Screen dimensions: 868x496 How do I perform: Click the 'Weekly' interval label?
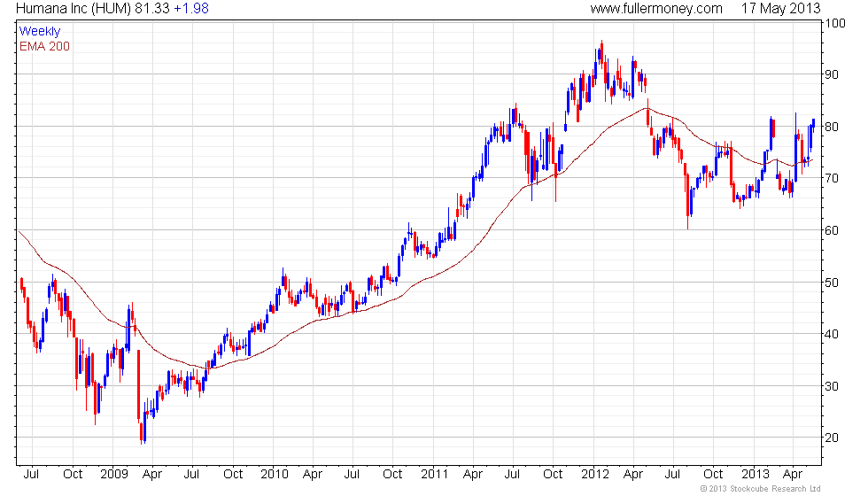(39, 32)
